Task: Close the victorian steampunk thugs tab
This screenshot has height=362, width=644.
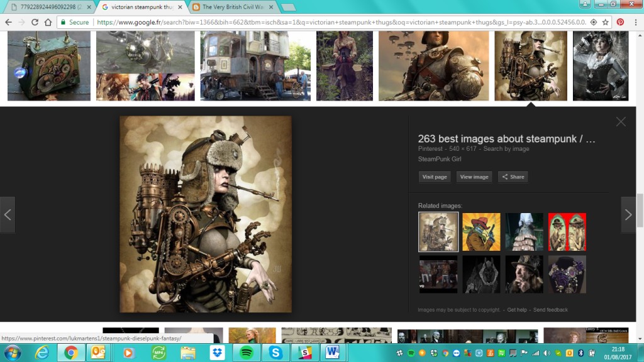Action: [180, 7]
